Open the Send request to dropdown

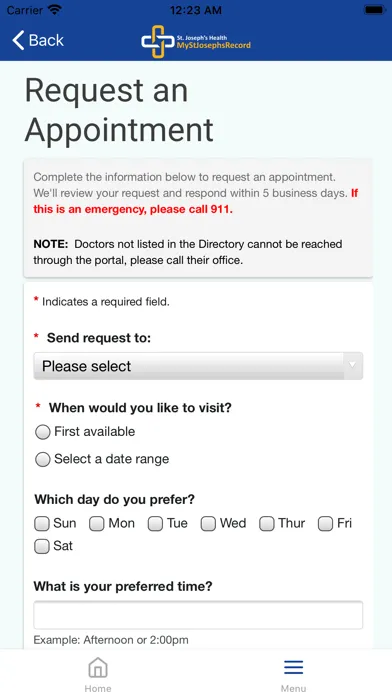[x=198, y=366]
